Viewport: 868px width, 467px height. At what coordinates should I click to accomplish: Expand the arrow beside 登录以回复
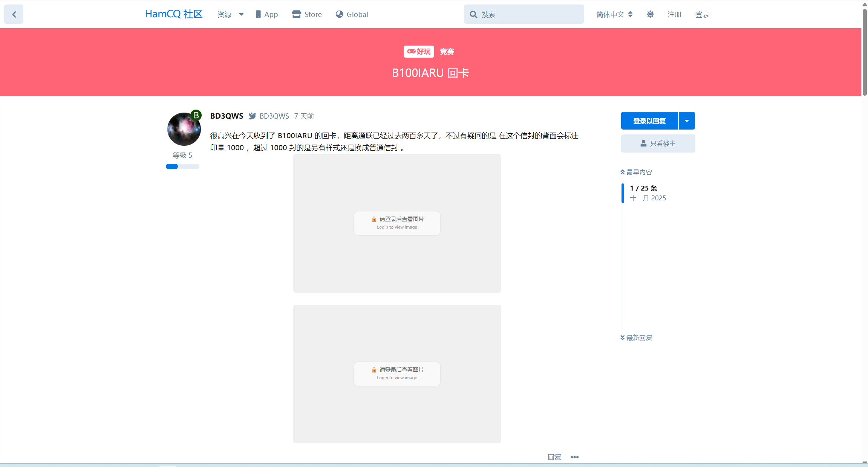click(687, 121)
